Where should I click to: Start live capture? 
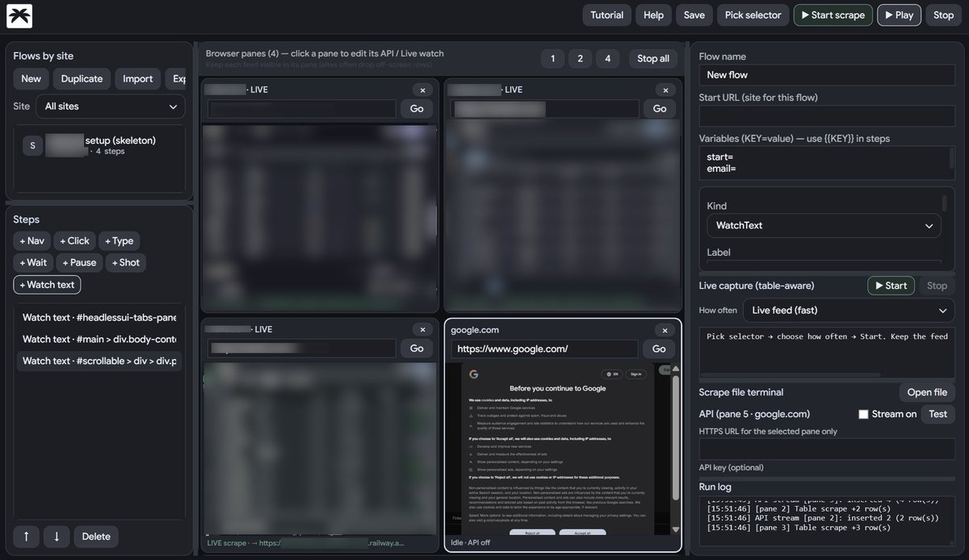point(891,285)
